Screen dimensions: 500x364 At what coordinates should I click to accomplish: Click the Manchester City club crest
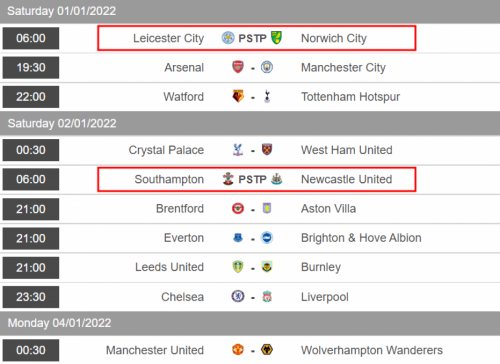click(267, 67)
